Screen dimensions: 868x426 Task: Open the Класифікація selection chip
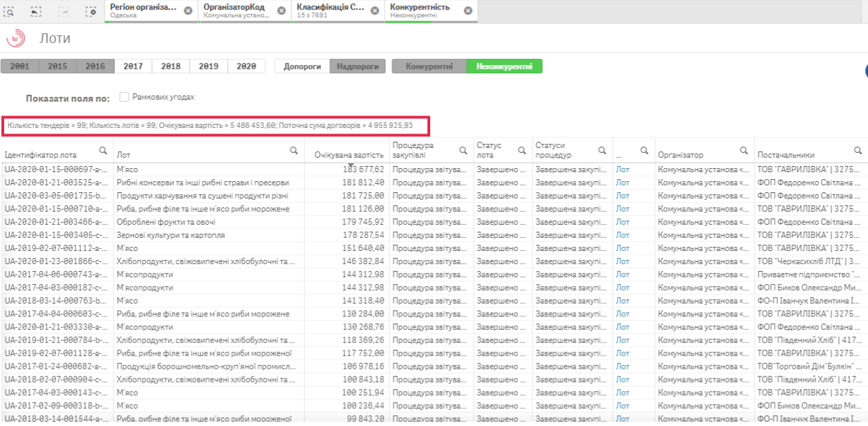click(331, 10)
